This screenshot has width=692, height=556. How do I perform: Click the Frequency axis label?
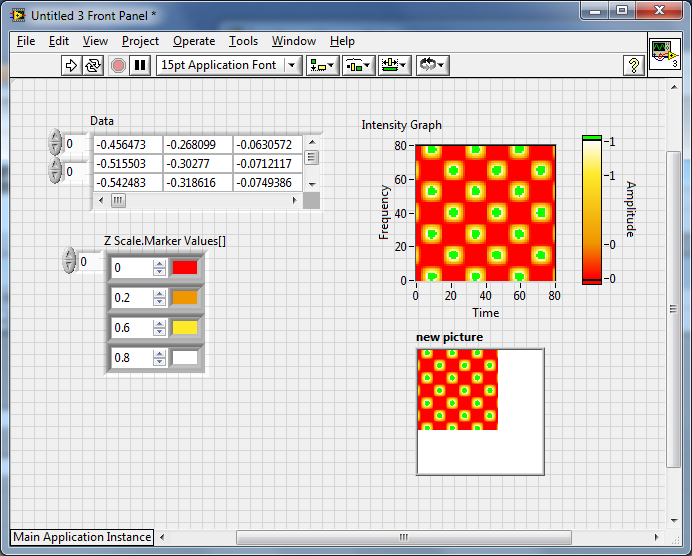pos(384,212)
